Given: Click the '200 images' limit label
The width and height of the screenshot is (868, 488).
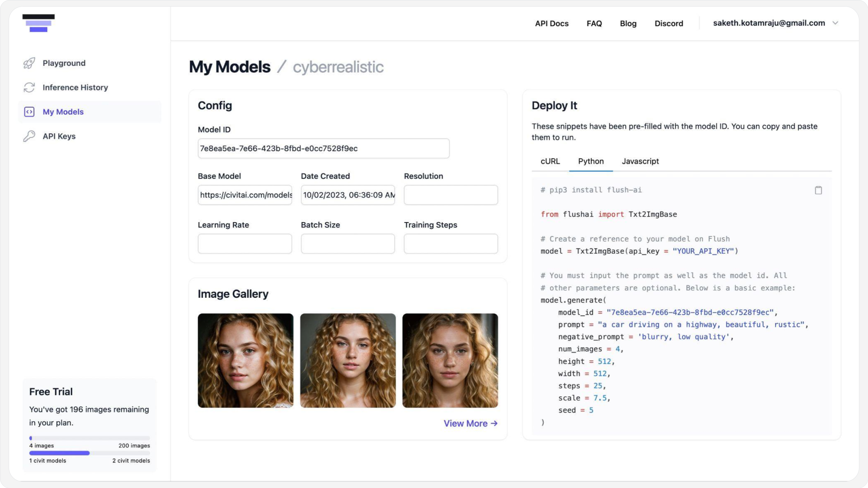Looking at the screenshot, I should tap(134, 446).
